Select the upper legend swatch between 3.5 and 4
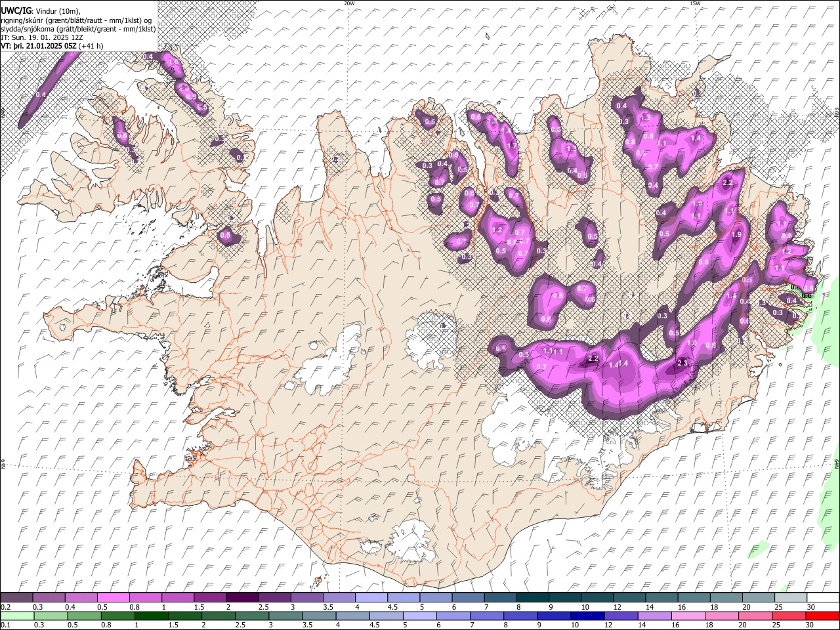 click(339, 598)
